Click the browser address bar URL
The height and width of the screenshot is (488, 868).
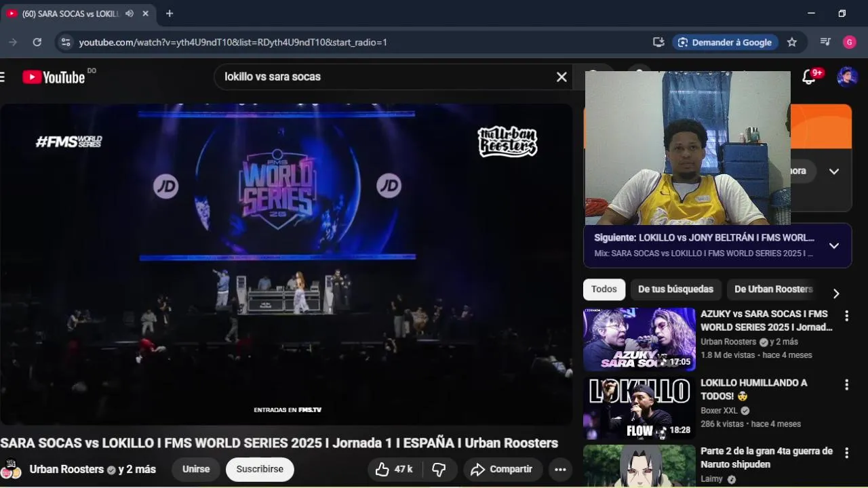pos(233,42)
